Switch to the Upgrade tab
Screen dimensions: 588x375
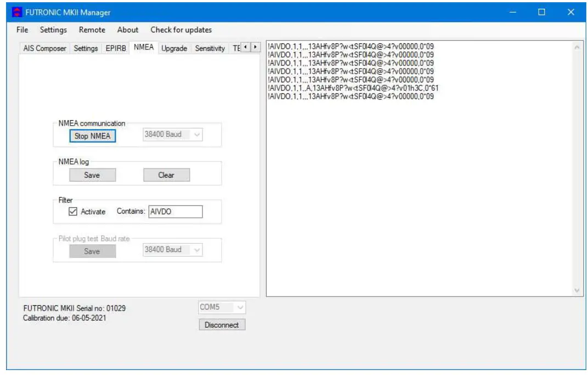[174, 48]
